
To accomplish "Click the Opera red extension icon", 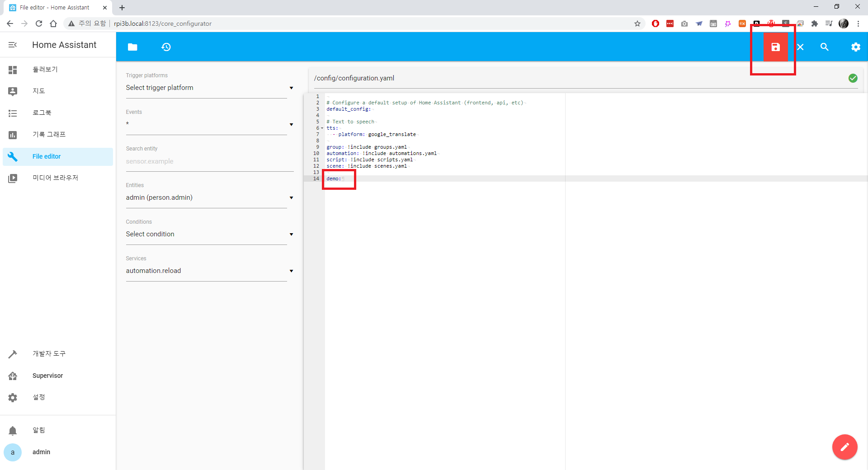I will (x=656, y=23).
